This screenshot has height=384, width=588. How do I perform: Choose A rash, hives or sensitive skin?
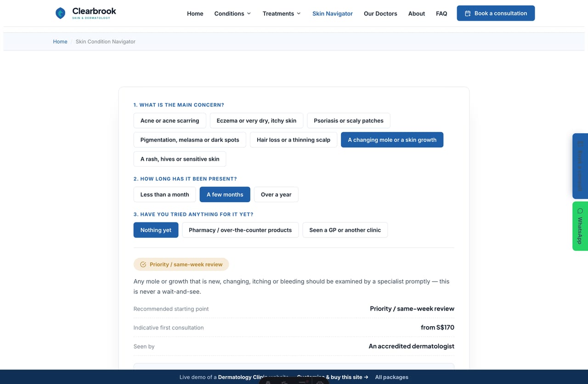point(180,159)
